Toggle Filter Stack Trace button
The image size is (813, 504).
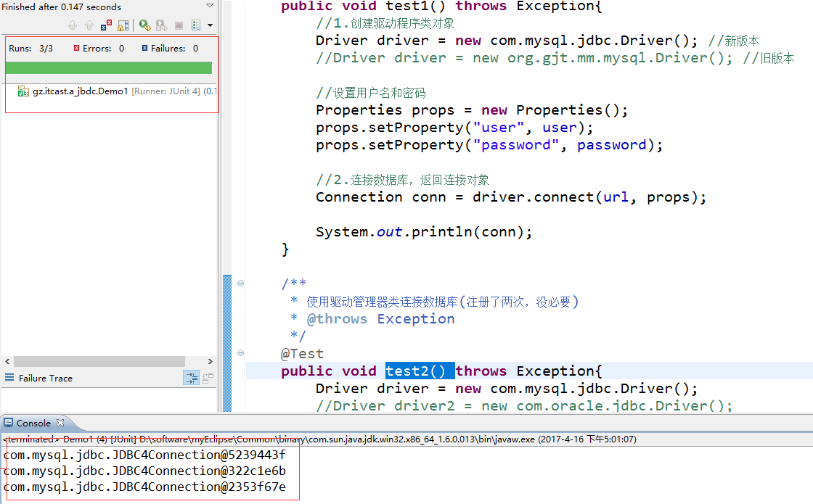(x=192, y=378)
